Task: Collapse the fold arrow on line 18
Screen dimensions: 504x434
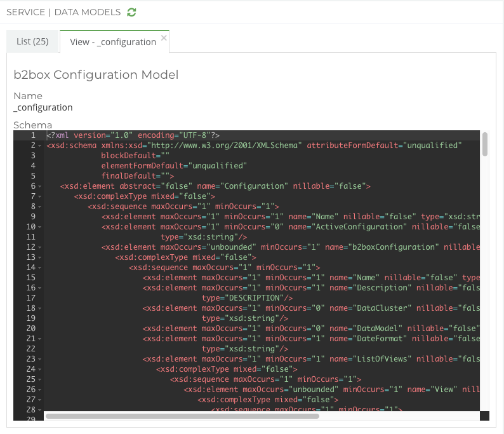Action: tap(40, 309)
